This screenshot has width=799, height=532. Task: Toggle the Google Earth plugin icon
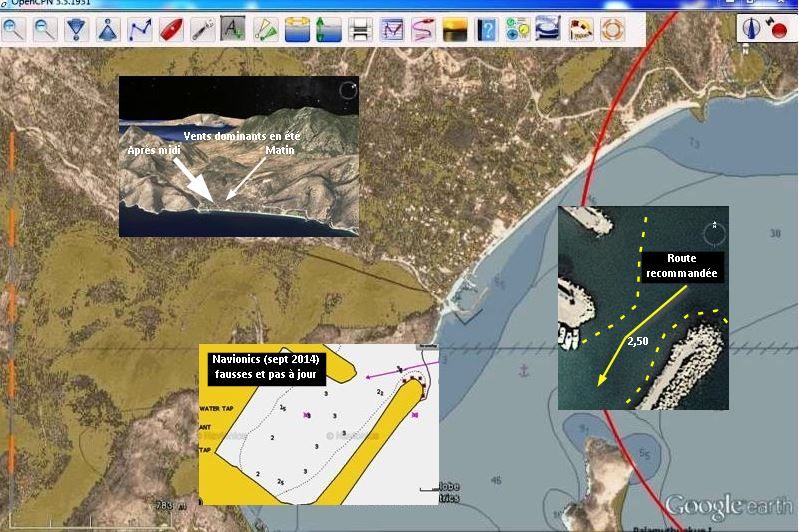point(549,29)
